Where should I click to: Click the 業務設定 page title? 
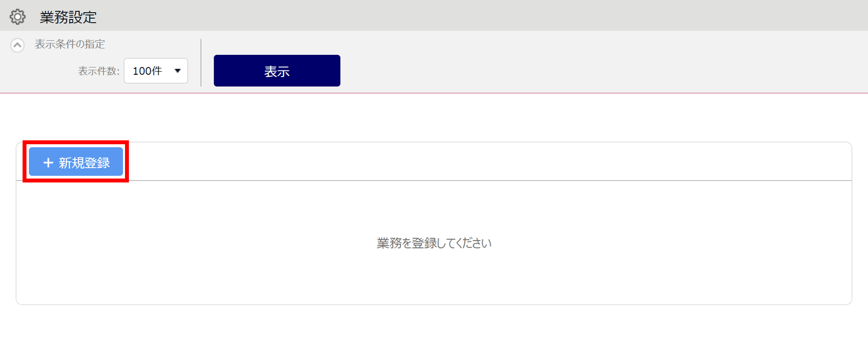68,17
